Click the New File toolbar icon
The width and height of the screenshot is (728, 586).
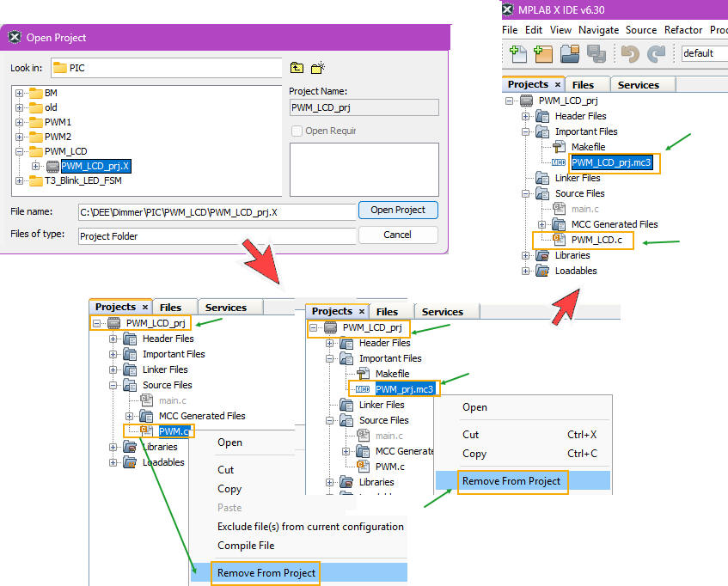coord(518,53)
